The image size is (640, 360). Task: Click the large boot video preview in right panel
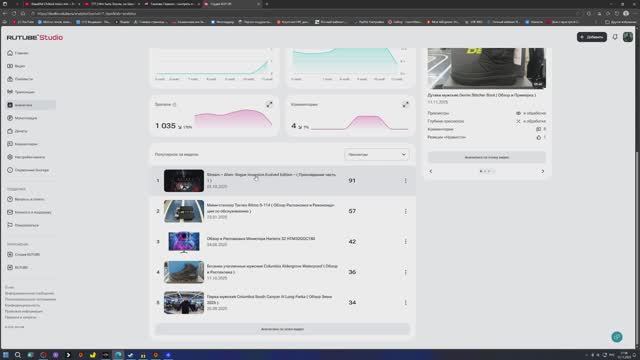[487, 68]
